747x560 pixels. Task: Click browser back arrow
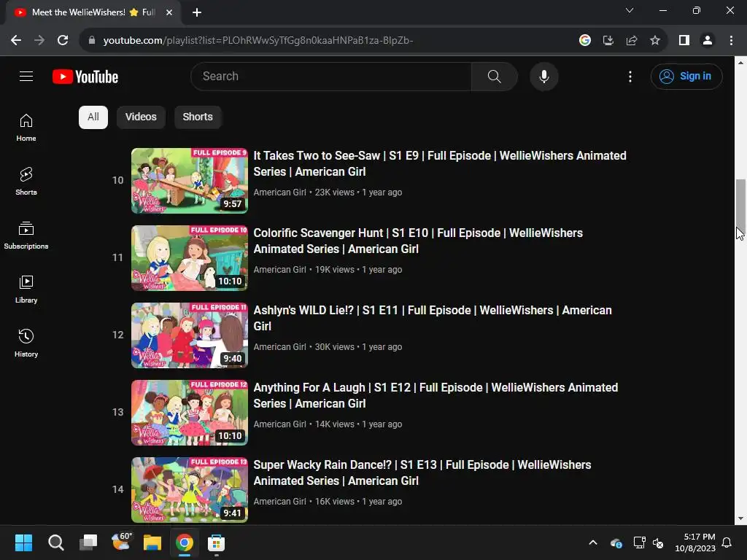click(16, 41)
